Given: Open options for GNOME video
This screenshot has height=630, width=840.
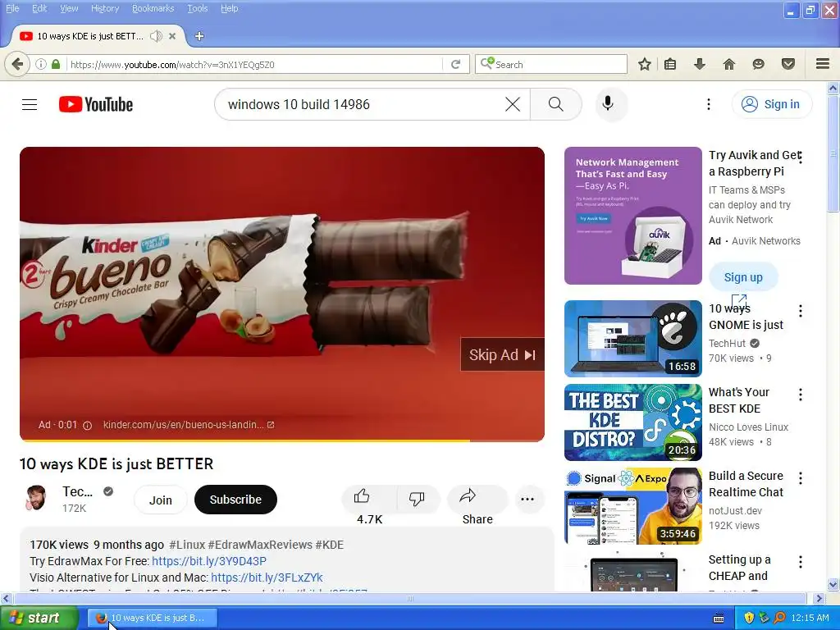Looking at the screenshot, I should point(801,311).
